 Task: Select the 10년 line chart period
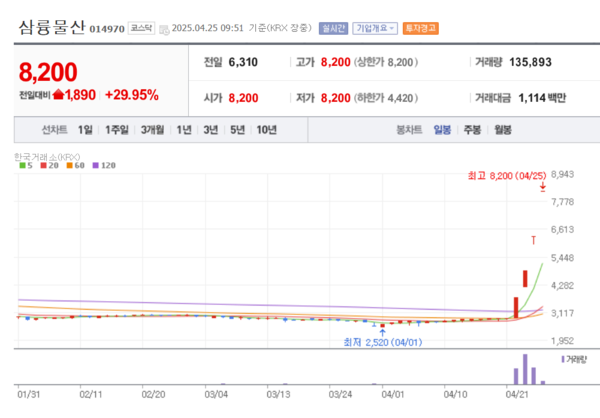point(266,130)
